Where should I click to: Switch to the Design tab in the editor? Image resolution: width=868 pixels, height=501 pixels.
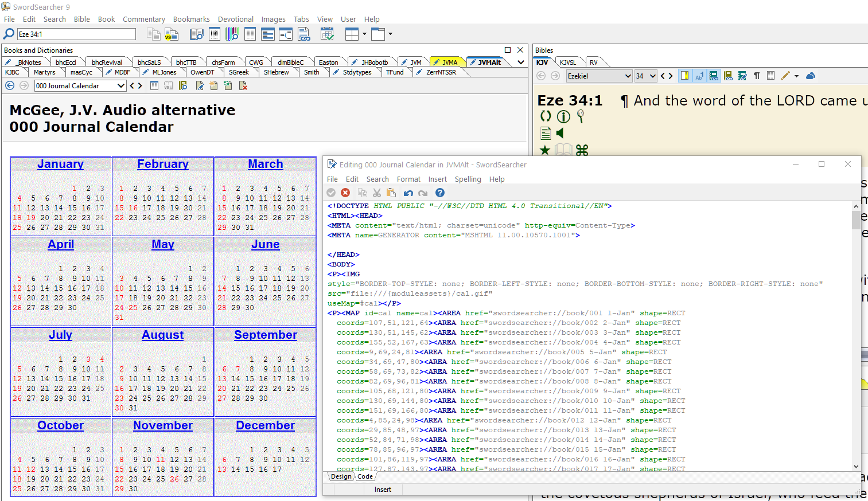tap(341, 476)
